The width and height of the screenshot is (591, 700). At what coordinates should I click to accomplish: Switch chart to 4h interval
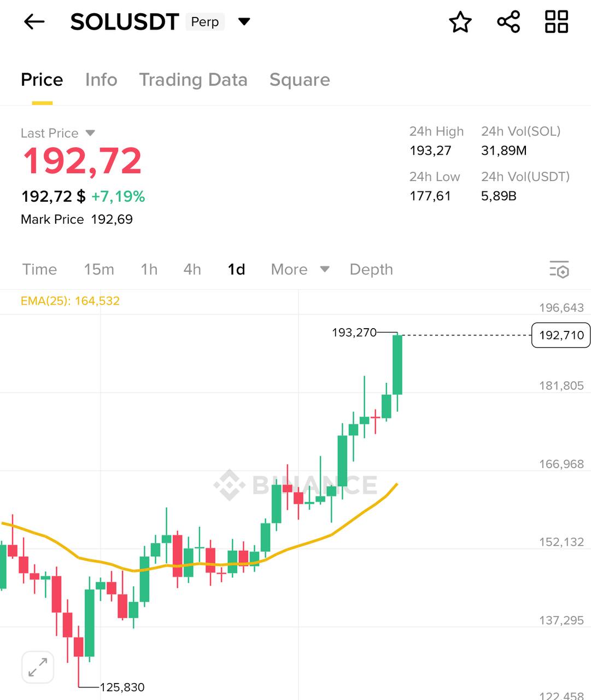(x=192, y=269)
